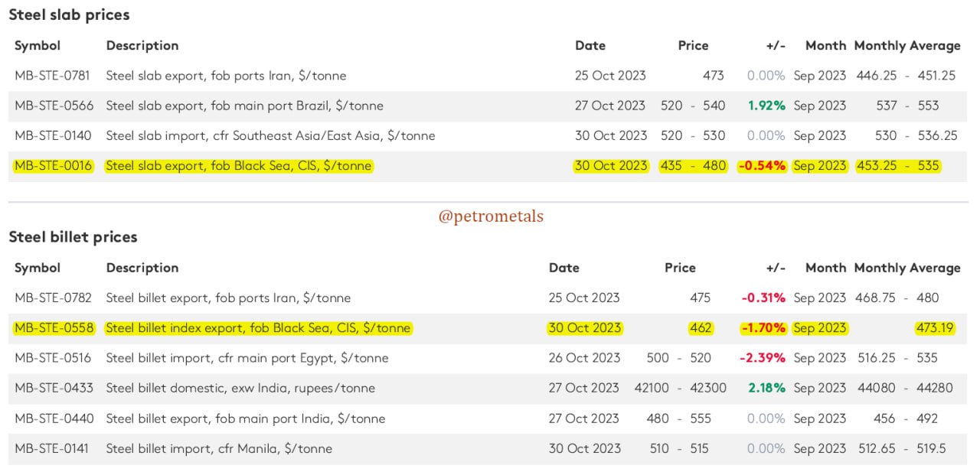Click the Monthly Average header in billet table
Viewport: 980px width, 472px height.
[907, 269]
